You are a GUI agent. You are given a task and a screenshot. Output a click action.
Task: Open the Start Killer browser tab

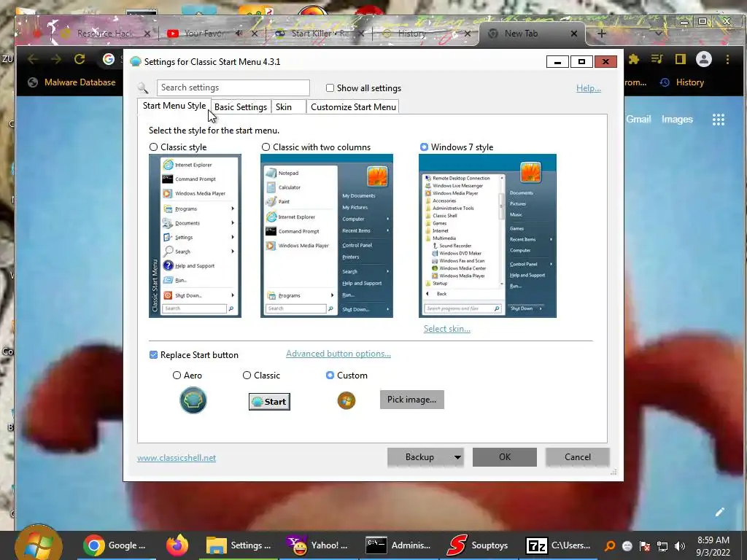coord(320,34)
